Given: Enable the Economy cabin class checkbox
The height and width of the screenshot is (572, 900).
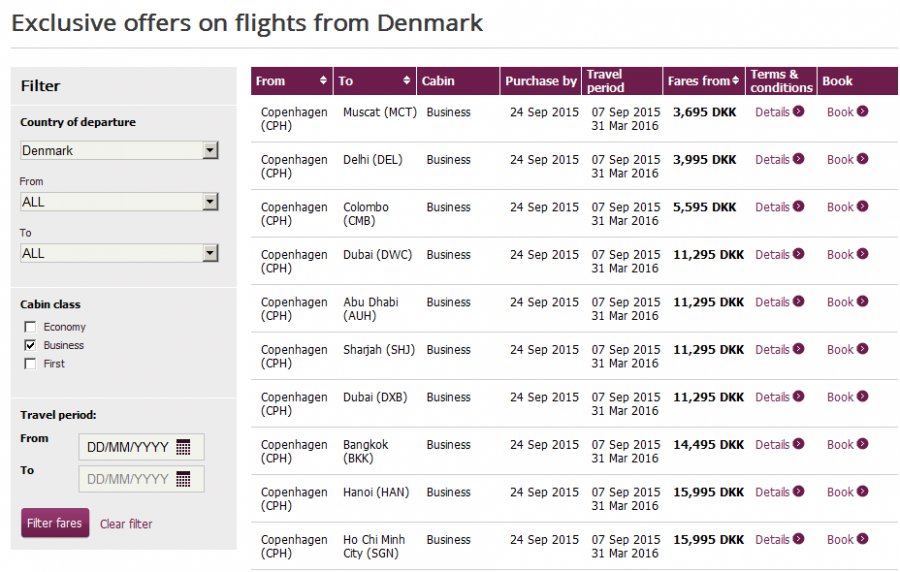Looking at the screenshot, I should coord(30,327).
